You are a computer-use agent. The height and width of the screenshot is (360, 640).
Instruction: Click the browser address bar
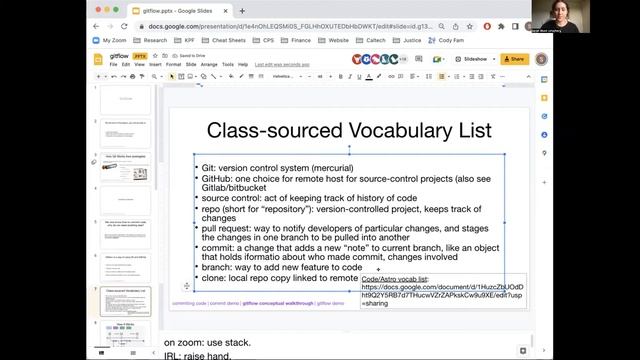click(290, 27)
